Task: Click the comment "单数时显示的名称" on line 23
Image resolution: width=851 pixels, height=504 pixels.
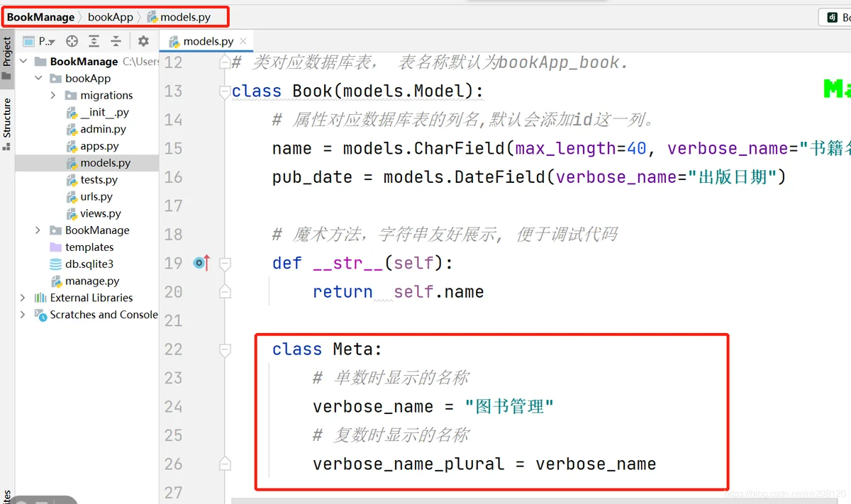Action: pos(391,378)
